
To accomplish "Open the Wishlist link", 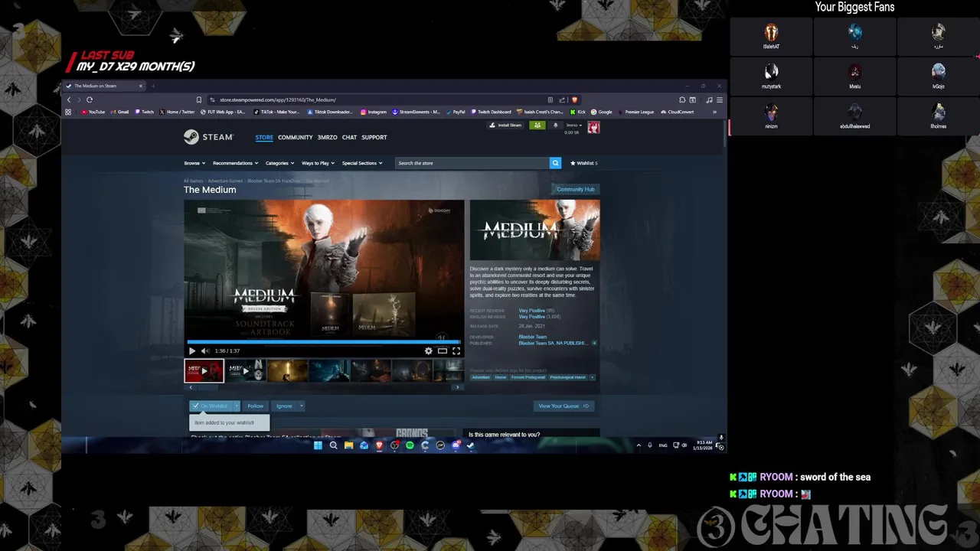I will pyautogui.click(x=584, y=163).
